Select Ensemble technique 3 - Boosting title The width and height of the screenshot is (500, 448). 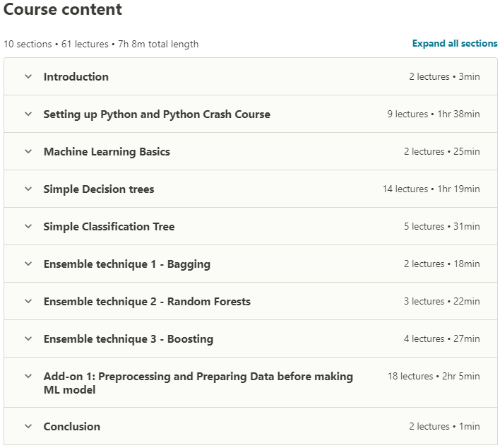[129, 339]
